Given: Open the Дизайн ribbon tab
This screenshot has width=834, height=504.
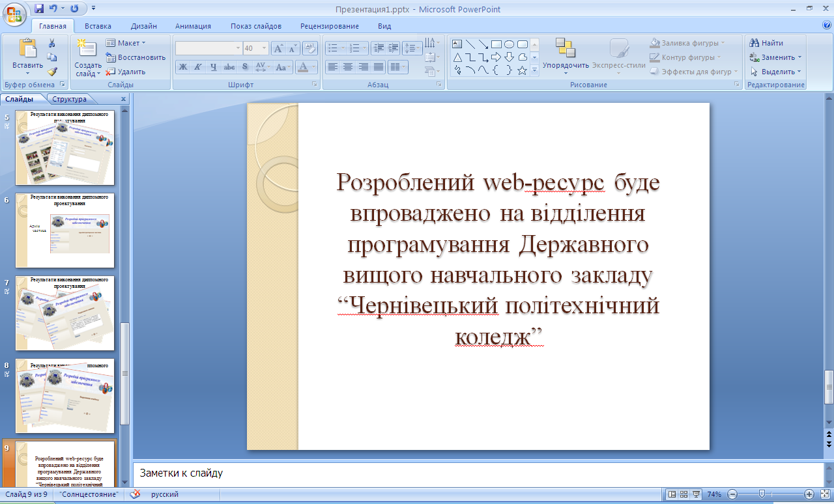Looking at the screenshot, I should coord(143,26).
